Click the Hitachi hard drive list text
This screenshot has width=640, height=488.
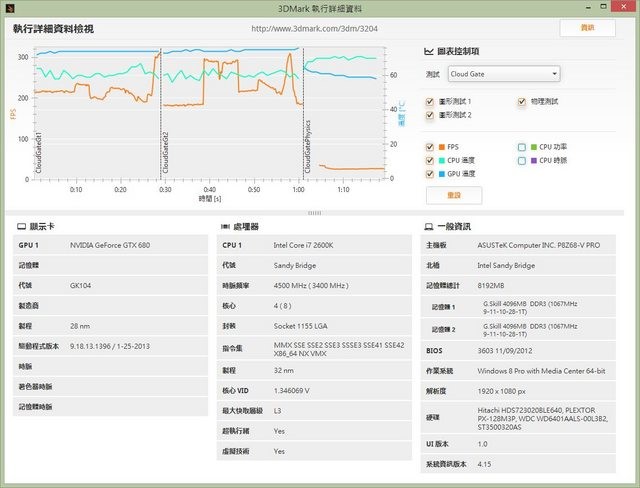pyautogui.click(x=543, y=419)
